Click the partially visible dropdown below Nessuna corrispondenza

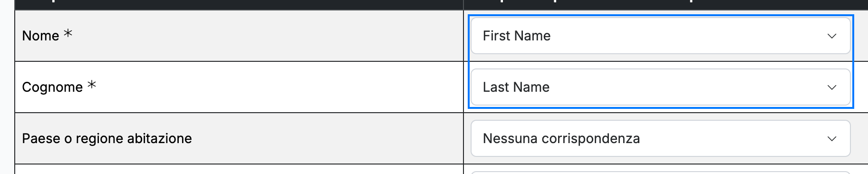pos(660,173)
